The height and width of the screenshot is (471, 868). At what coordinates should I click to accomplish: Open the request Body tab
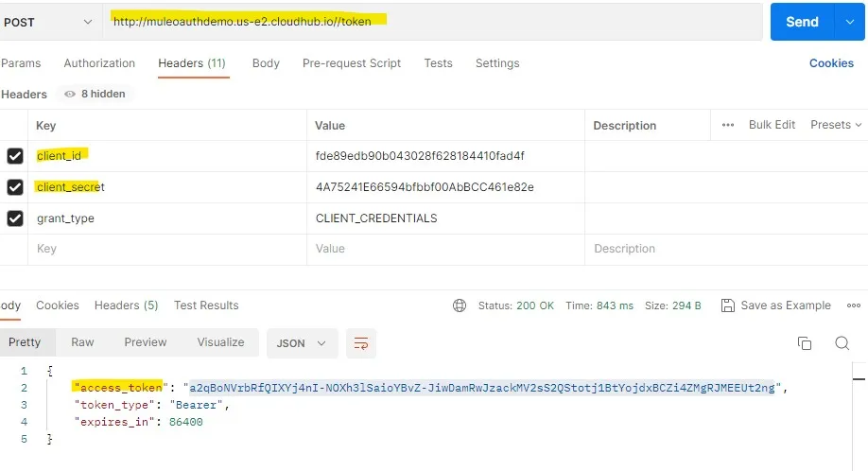click(x=266, y=63)
